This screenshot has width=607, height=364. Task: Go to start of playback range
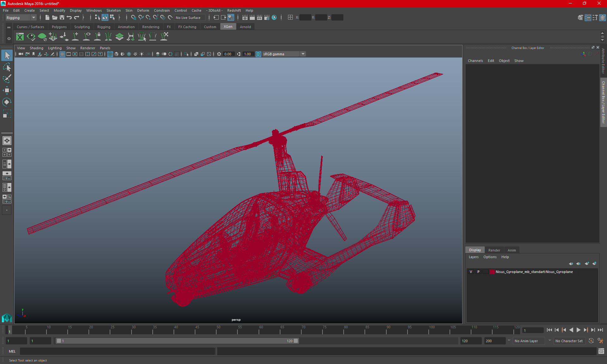(x=549, y=330)
